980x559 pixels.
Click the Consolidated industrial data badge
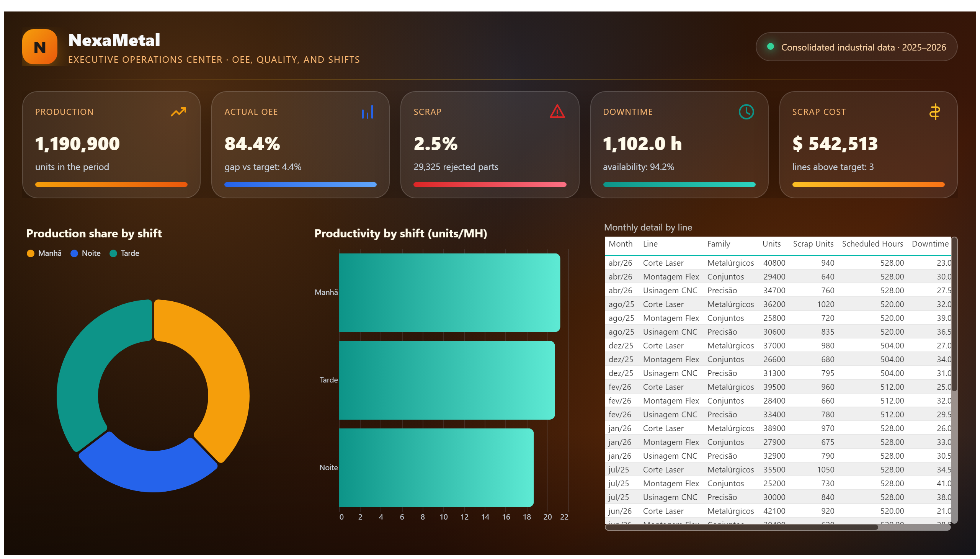[x=856, y=47]
